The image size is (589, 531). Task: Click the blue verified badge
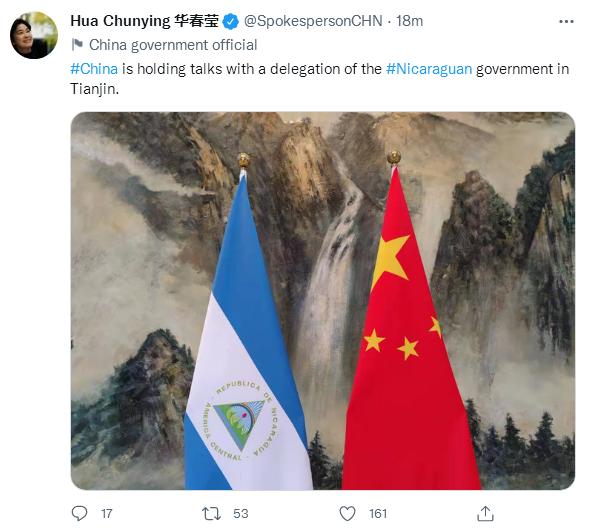(x=231, y=21)
